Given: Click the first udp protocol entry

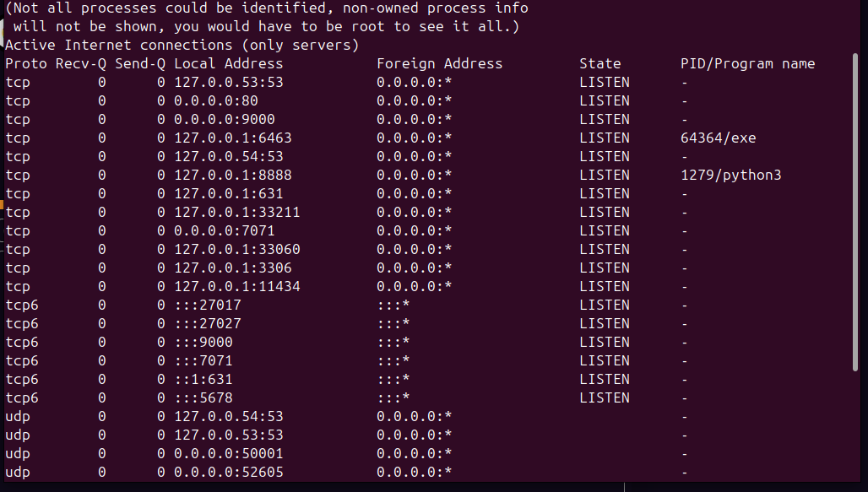Looking at the screenshot, I should pos(19,416).
